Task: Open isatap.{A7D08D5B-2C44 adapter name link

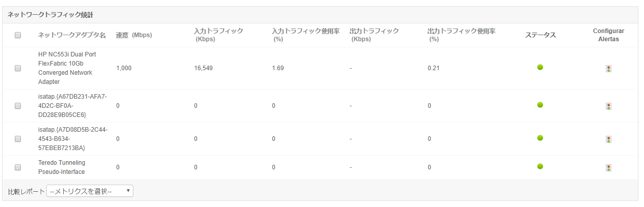Action: pos(73,139)
